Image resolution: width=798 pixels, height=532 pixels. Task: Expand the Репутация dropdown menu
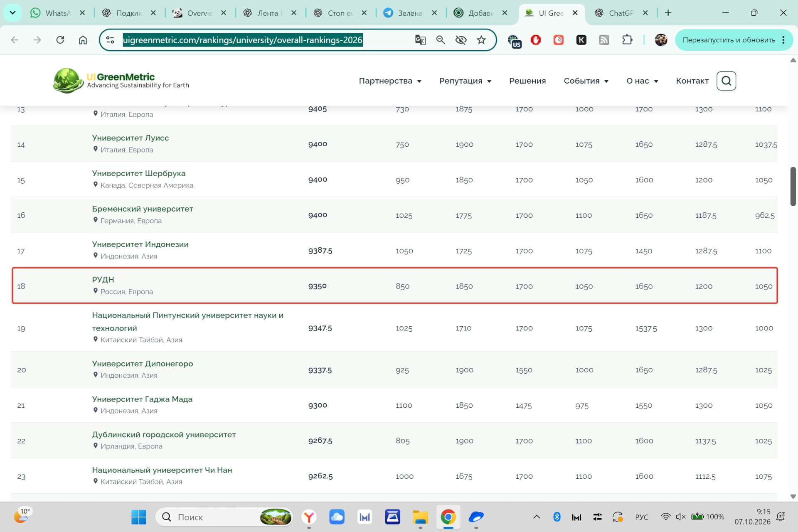(465, 81)
